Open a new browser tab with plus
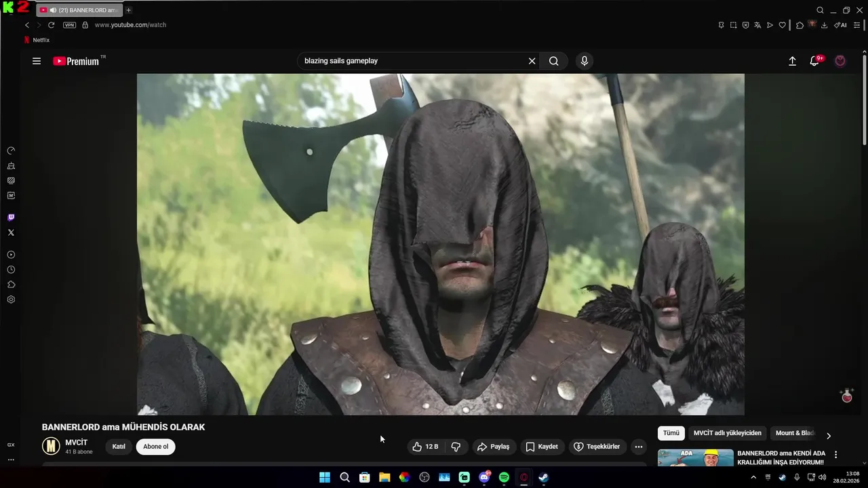This screenshot has width=868, height=488. tap(129, 10)
